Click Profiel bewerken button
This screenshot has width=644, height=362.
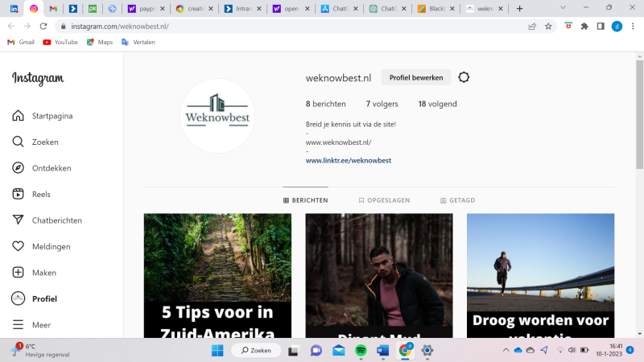pyautogui.click(x=416, y=77)
